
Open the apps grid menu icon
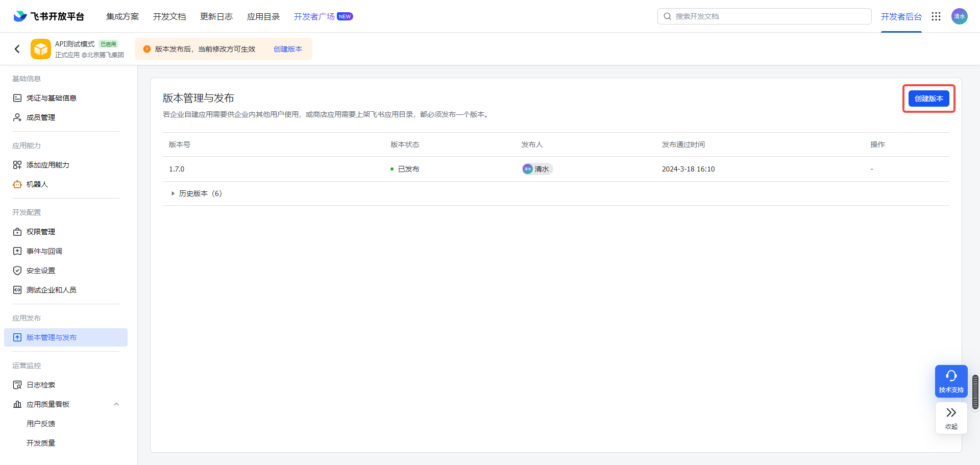tap(936, 16)
